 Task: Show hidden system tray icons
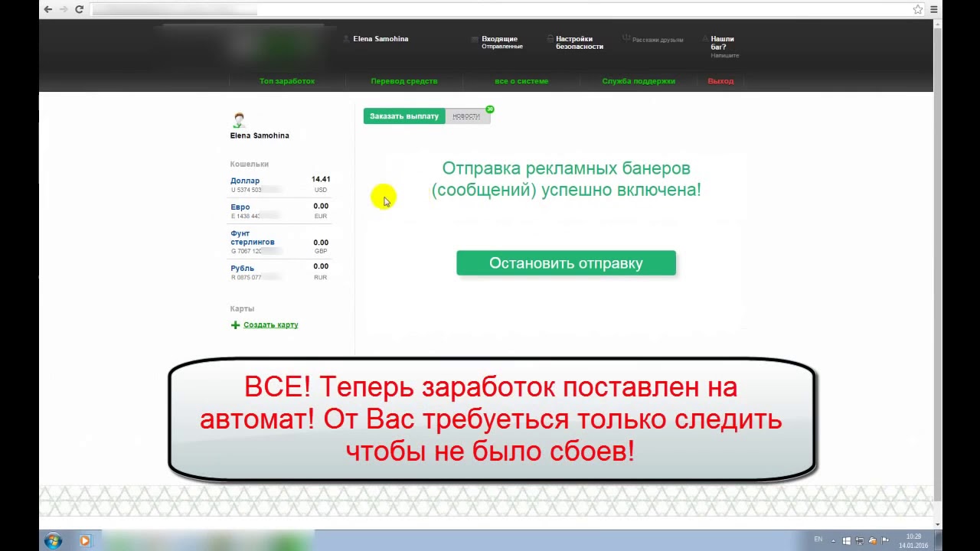click(x=834, y=541)
